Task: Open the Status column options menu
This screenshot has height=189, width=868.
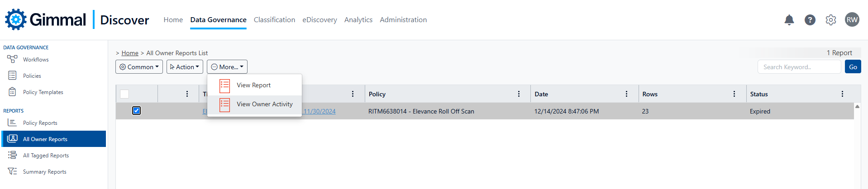Action: pyautogui.click(x=842, y=94)
